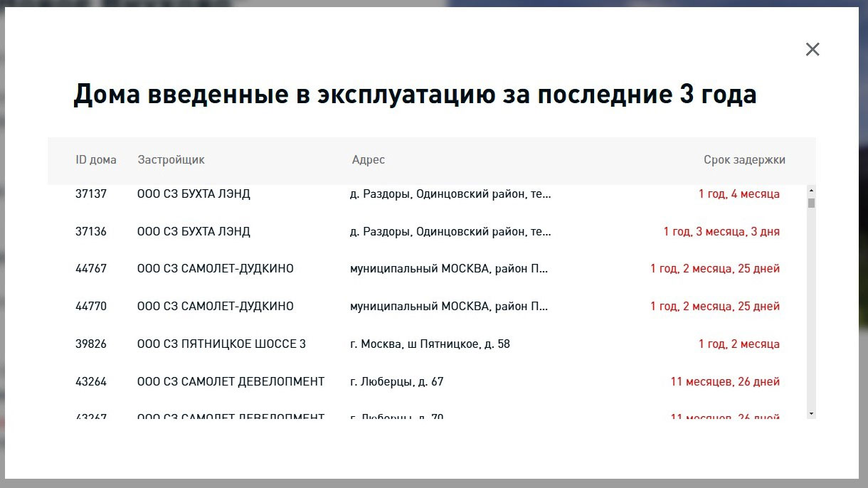The height and width of the screenshot is (488, 868).
Task: Click the table's vertical scrollbar thumb
Action: (x=811, y=203)
